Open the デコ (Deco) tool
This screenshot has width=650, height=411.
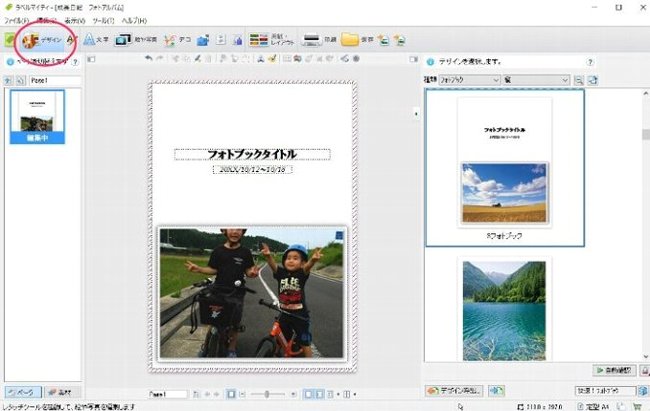176,41
